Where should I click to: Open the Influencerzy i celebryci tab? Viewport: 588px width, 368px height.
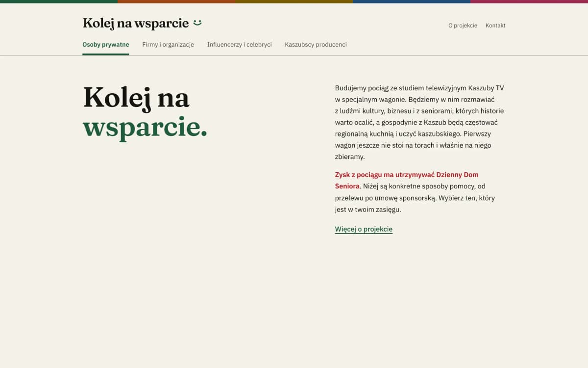pyautogui.click(x=239, y=45)
